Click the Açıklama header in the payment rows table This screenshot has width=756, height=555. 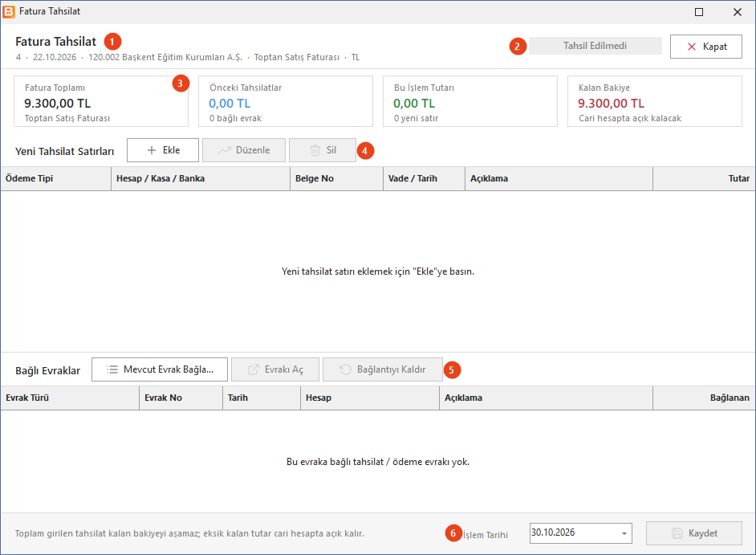(559, 178)
